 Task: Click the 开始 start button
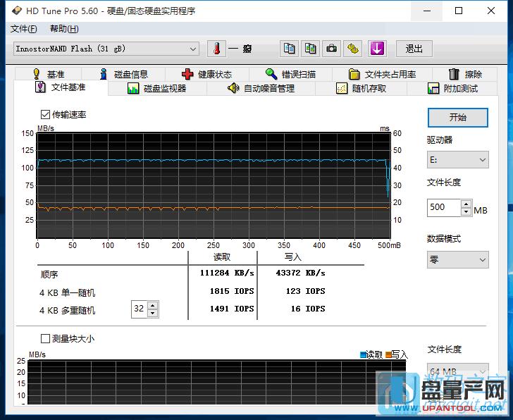tap(457, 117)
